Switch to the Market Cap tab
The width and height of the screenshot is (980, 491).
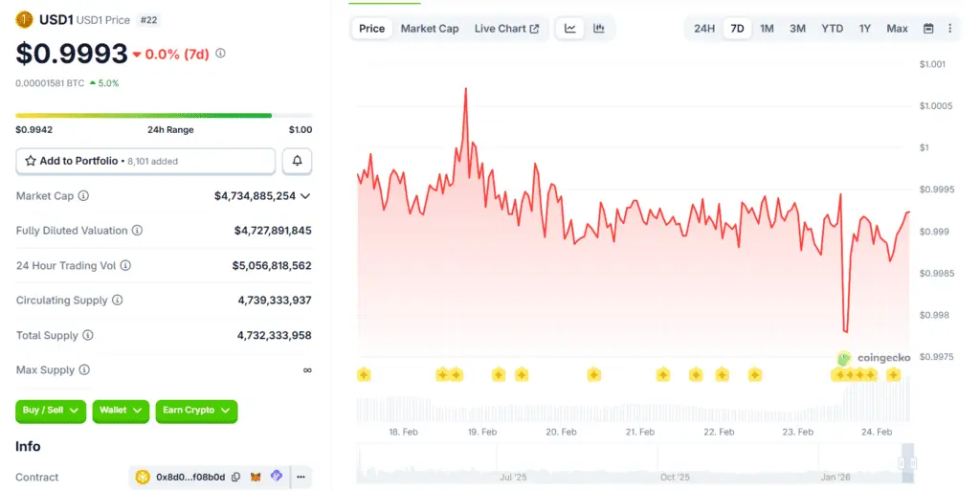430,29
